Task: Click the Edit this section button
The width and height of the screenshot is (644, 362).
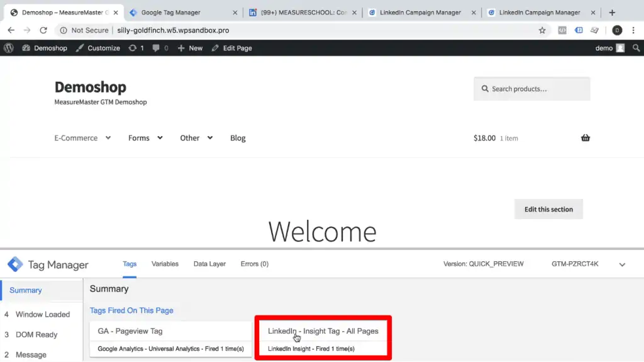Action: (x=548, y=209)
